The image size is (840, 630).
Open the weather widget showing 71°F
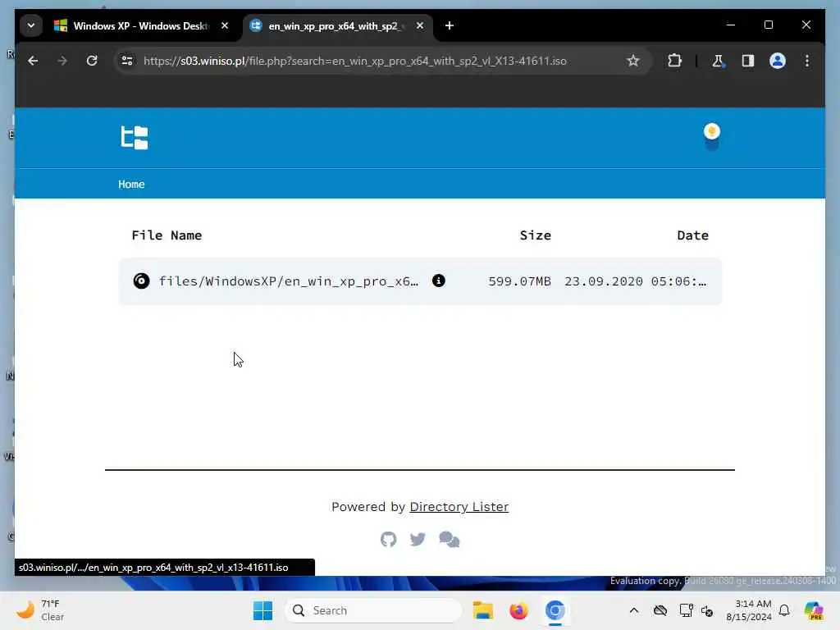(40, 610)
